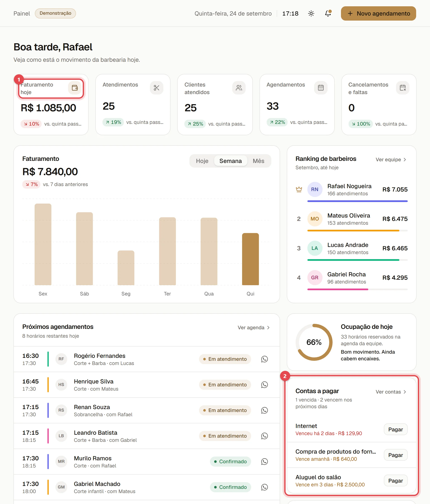
Task: Open WhatsApp for Gabriel Machado
Action: (264, 487)
